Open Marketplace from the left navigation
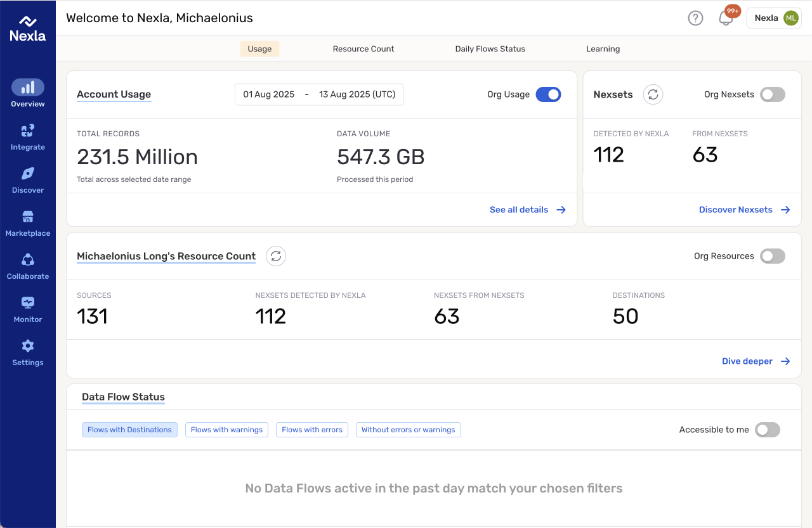 click(x=28, y=216)
